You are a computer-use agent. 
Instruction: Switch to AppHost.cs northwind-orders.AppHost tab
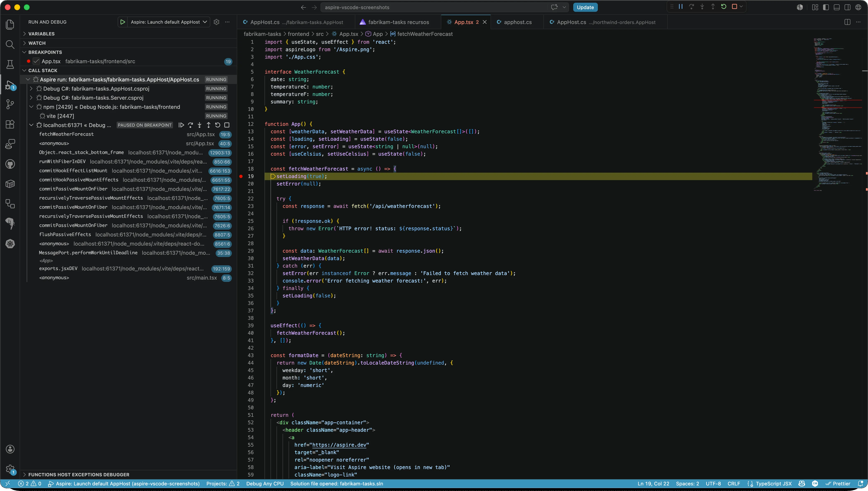pyautogui.click(x=605, y=22)
